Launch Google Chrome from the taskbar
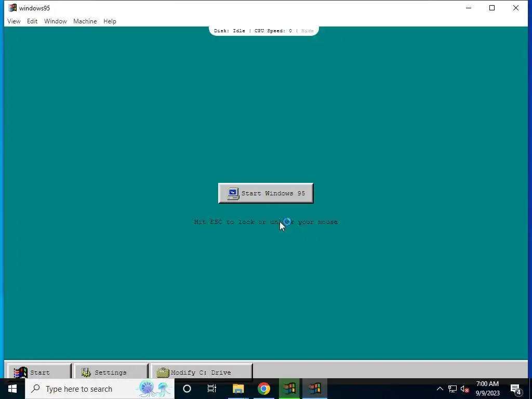532x399 pixels. [x=263, y=389]
